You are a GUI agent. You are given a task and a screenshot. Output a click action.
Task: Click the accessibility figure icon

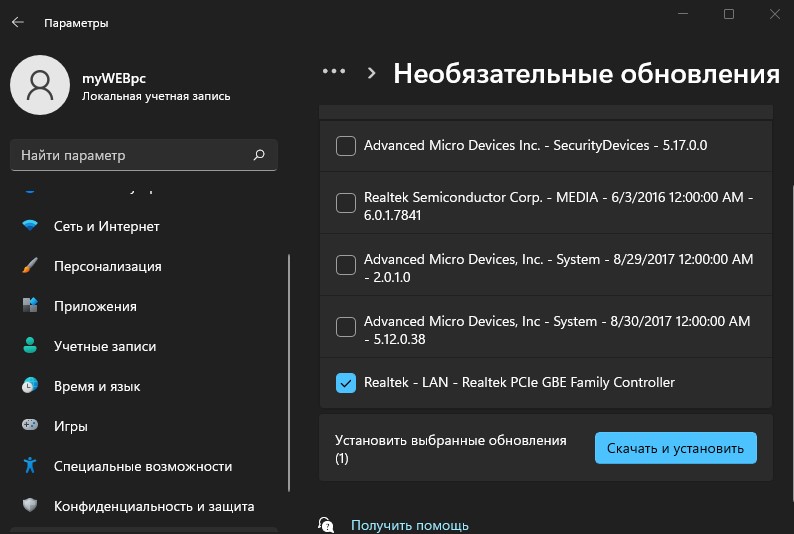[x=30, y=465]
